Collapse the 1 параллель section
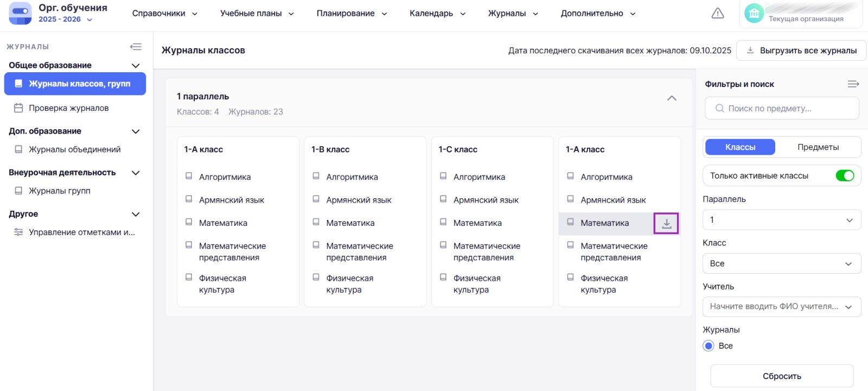The image size is (868, 391). (672, 98)
